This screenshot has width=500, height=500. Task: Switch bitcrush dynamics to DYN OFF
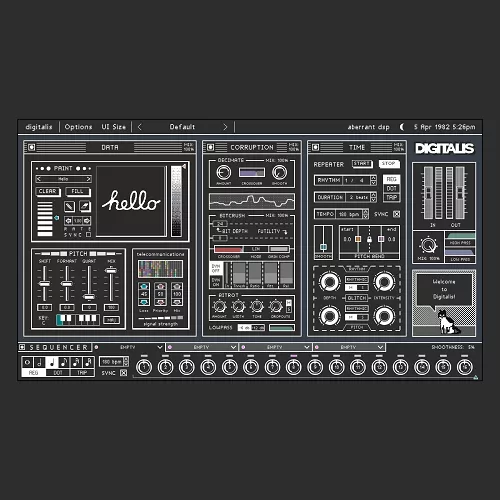[216, 269]
